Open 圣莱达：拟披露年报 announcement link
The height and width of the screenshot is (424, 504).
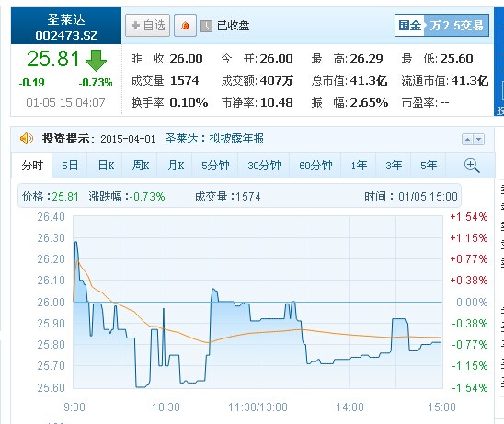(x=214, y=139)
